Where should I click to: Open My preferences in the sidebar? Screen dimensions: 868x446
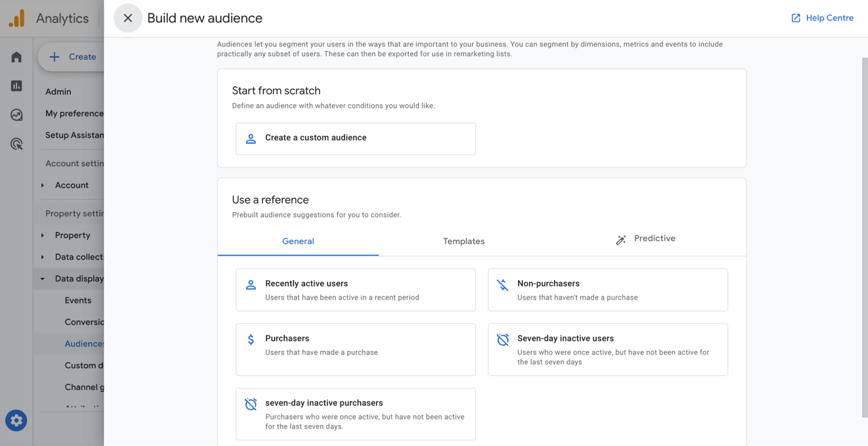click(x=75, y=113)
